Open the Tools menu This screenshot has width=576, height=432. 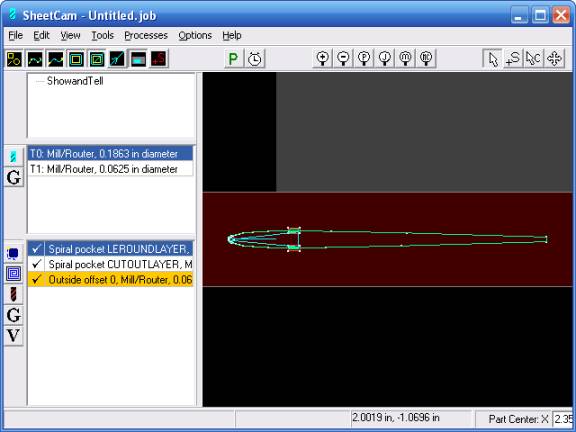point(102,35)
